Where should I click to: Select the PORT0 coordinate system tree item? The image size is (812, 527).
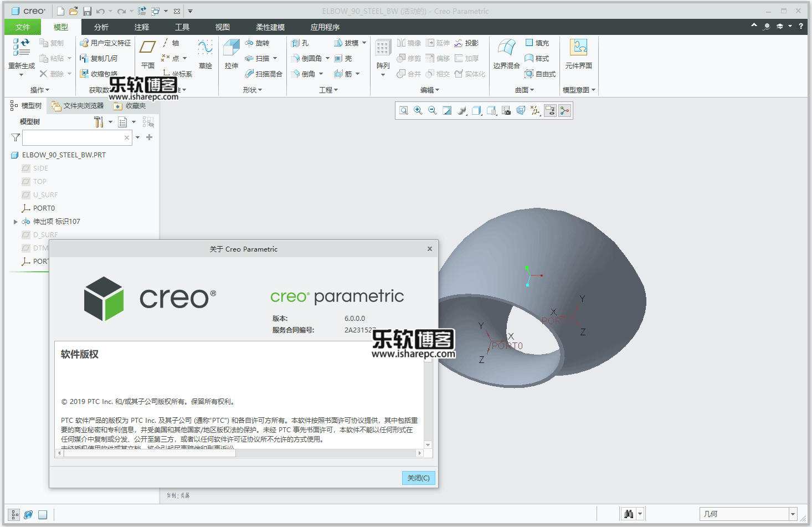click(x=38, y=208)
